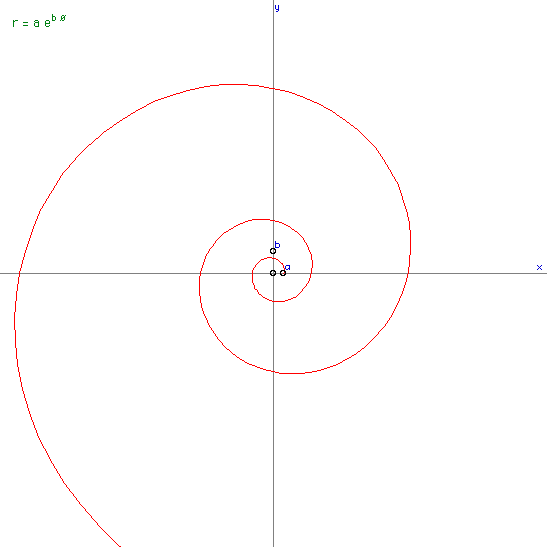Click where spiral's outer loop crosses positive x-axis
The width and height of the screenshot is (547, 547).
(409, 273)
